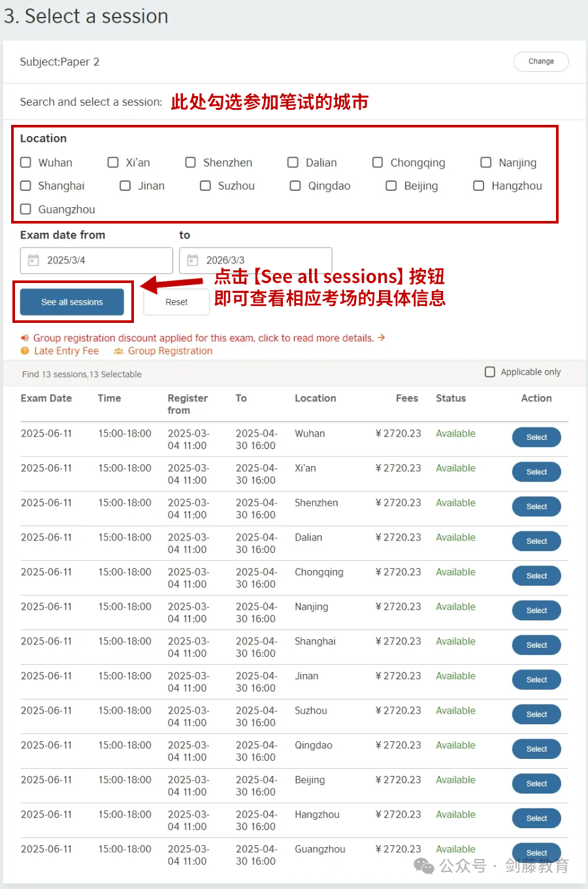Enable the Applicable only checkbox
This screenshot has width=588, height=889.
point(490,372)
